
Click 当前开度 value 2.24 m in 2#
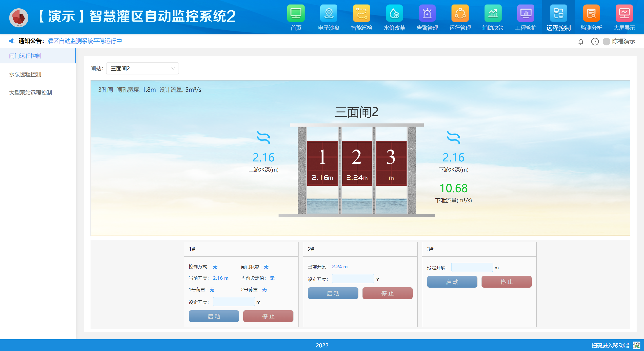(340, 266)
